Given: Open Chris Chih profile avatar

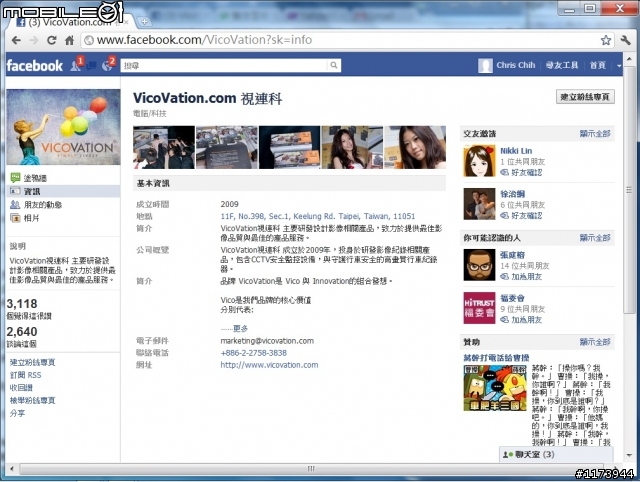Looking at the screenshot, I should pyautogui.click(x=485, y=65).
